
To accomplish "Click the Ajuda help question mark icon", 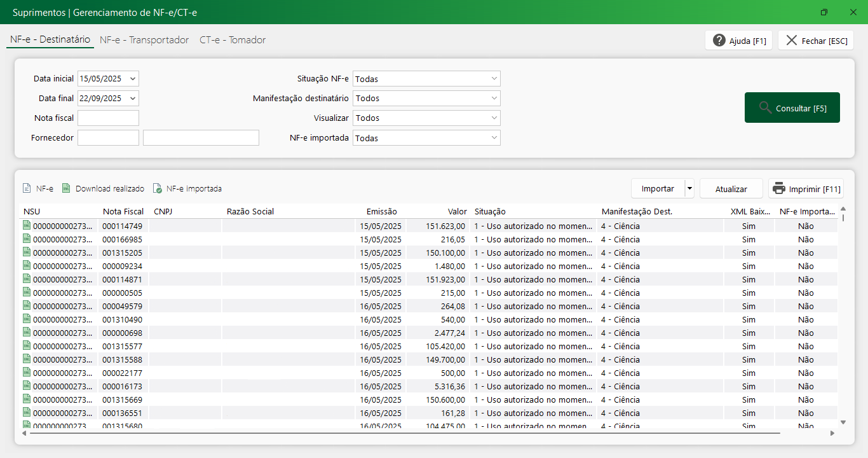I will coord(719,41).
